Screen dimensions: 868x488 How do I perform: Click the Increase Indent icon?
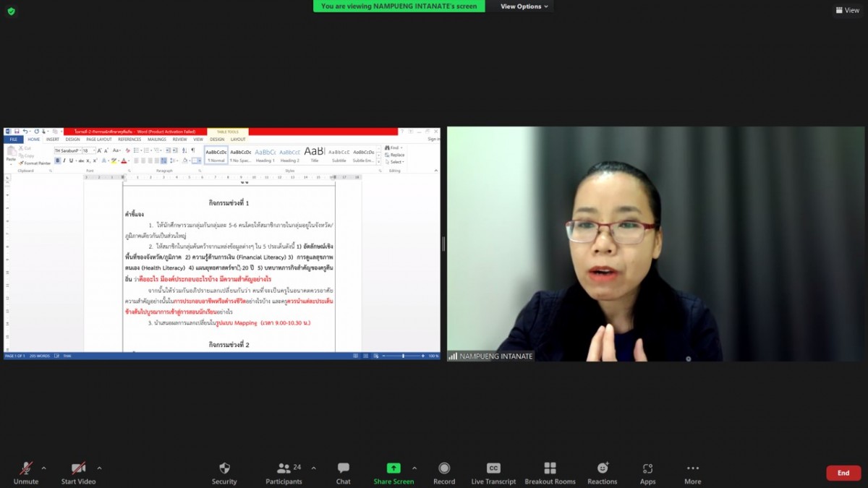[x=175, y=150]
